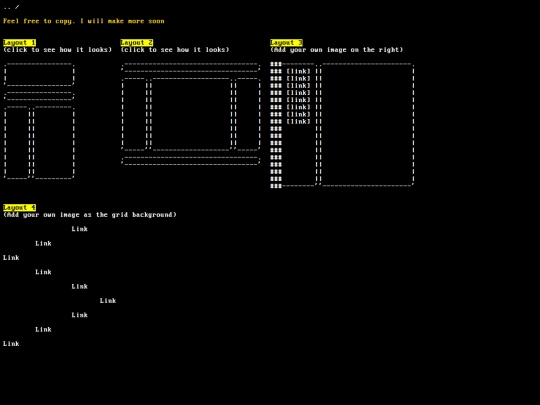Open the "../" parent directory link

coord(11,7)
